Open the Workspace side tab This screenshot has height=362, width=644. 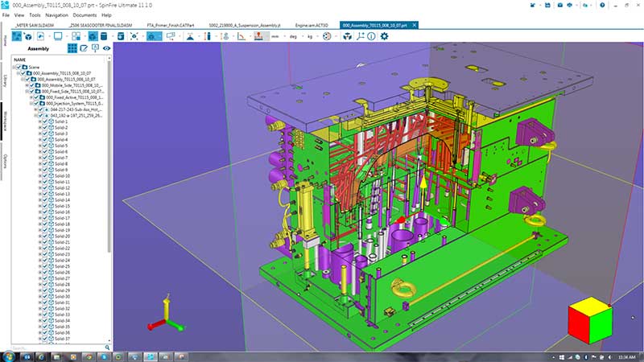pyautogui.click(x=5, y=121)
